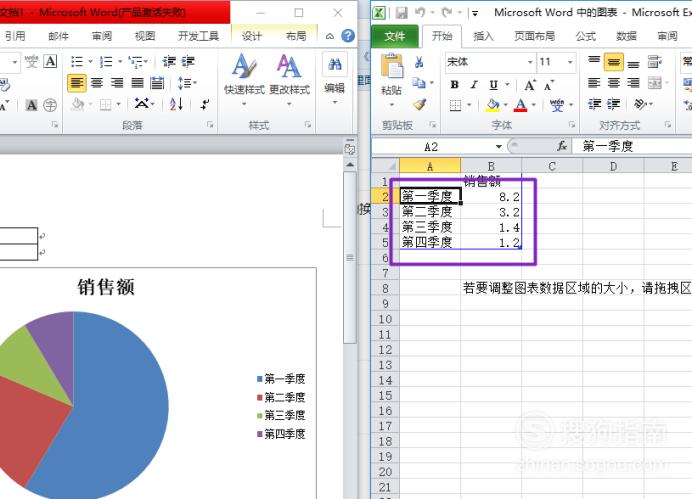Toggle align right in Word paragraph group

pyautogui.click(x=117, y=83)
